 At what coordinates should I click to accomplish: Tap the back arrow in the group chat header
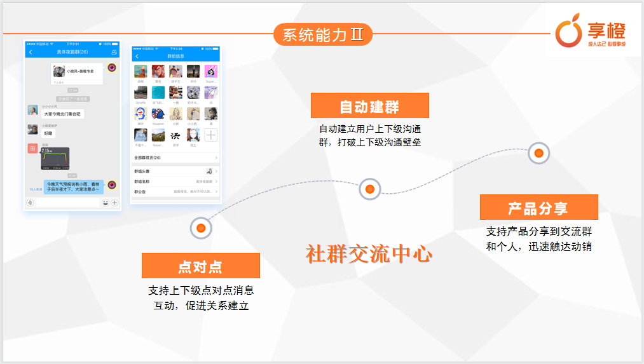pyautogui.click(x=31, y=52)
